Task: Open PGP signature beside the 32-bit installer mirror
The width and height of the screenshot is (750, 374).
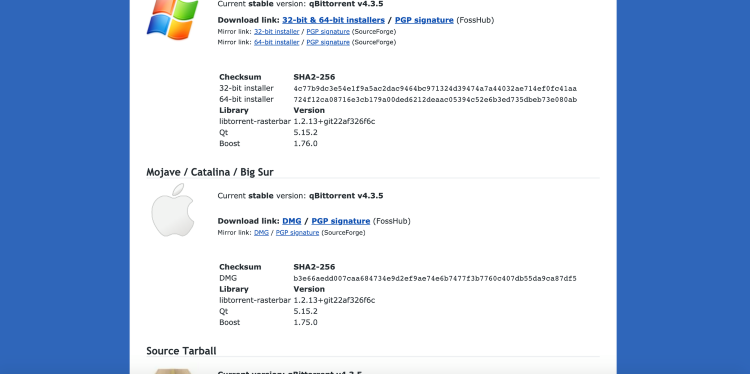Action: (328, 32)
